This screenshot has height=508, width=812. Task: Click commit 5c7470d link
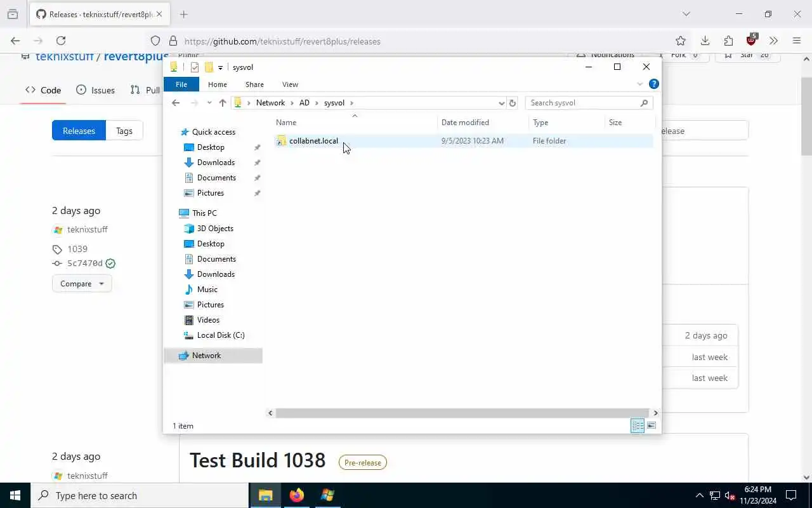coord(85,264)
